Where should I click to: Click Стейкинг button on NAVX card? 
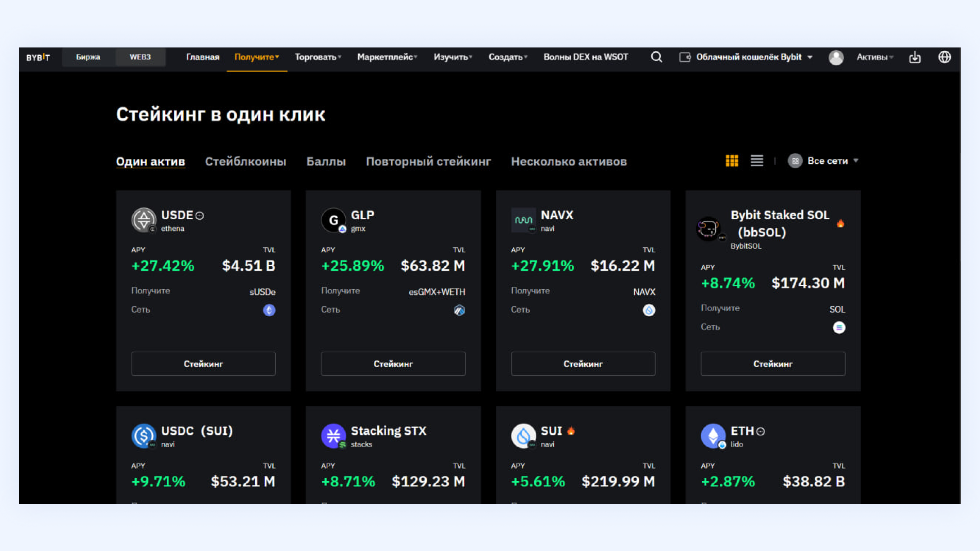coord(583,364)
